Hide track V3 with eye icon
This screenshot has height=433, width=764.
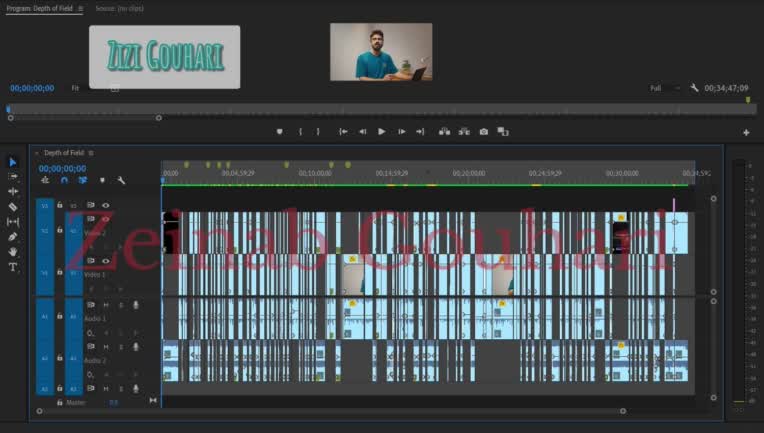[x=106, y=205]
